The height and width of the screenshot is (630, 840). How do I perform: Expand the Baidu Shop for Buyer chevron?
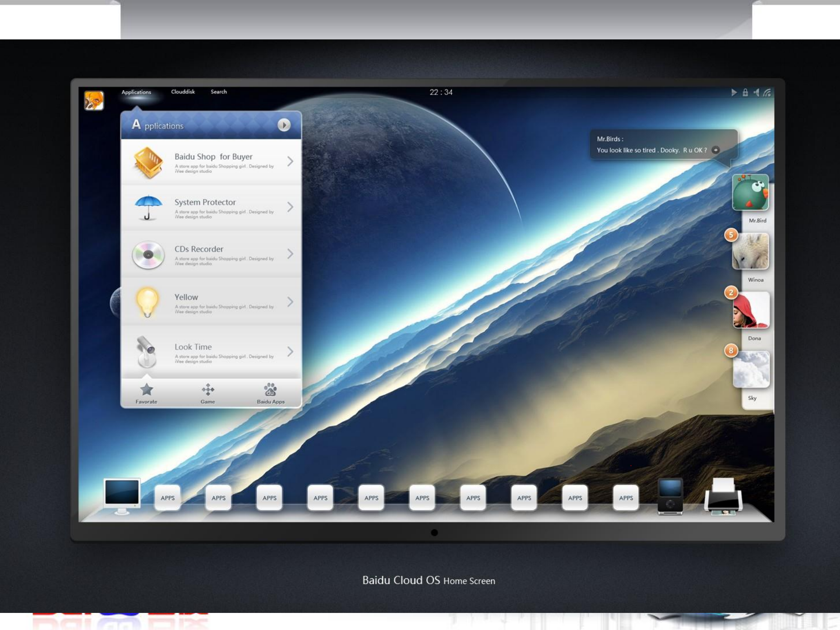point(290,162)
